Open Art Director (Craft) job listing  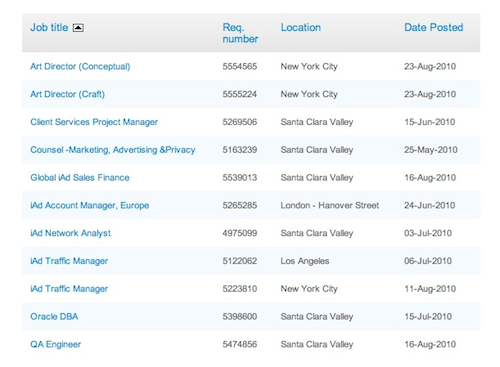(67, 94)
